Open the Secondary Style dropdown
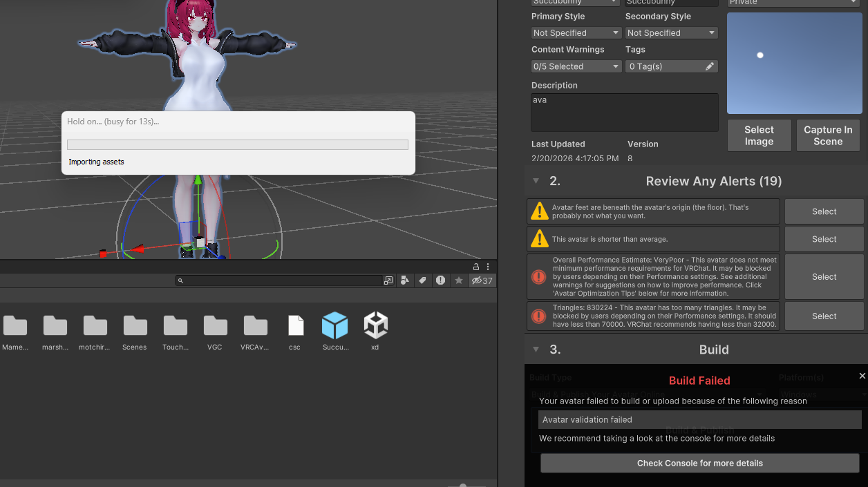This screenshot has width=868, height=487. 672,32
